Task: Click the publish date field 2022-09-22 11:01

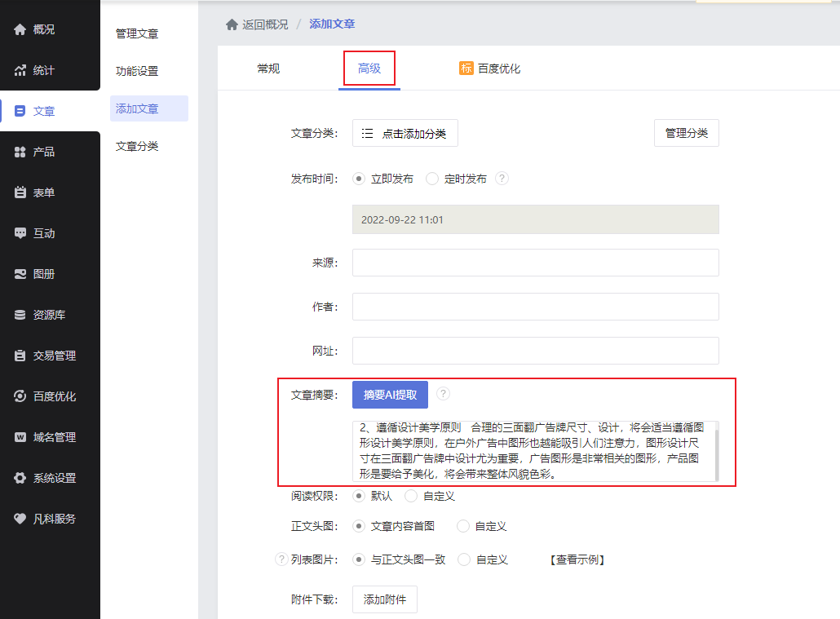Action: [x=535, y=219]
